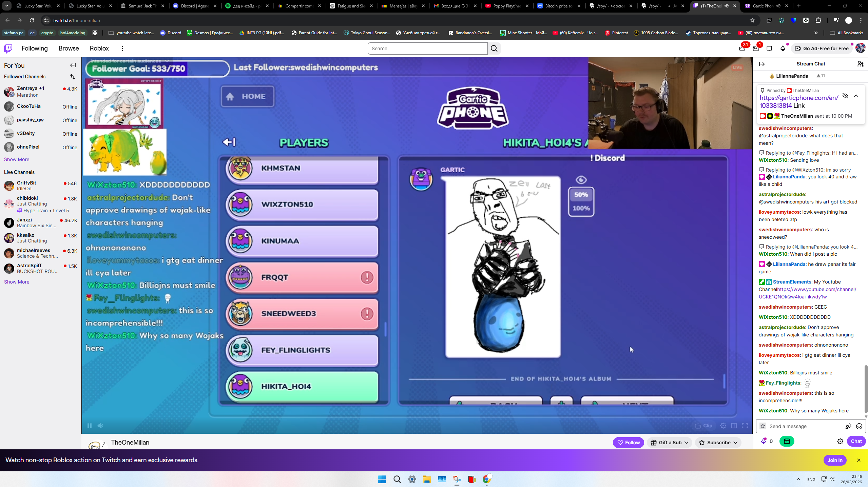The width and height of the screenshot is (868, 487).
Task: Open the chat community members icon
Action: point(860,64)
